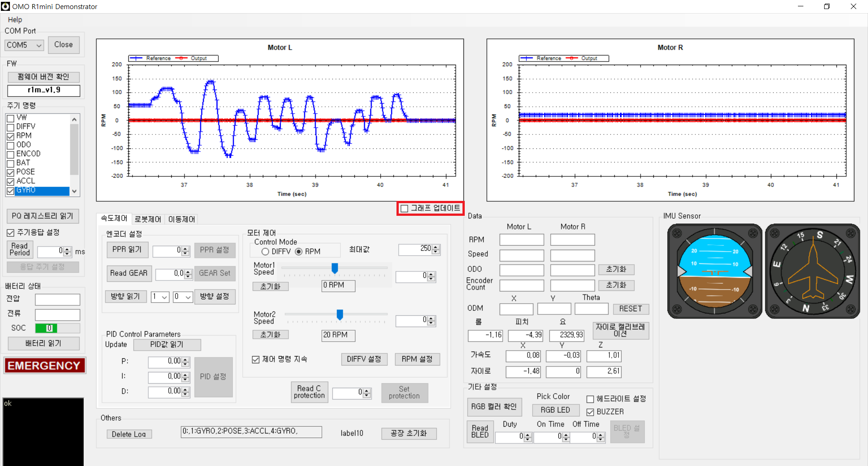Click the PID P value stepper
Viewport: 868px width, 466px height.
185,362
